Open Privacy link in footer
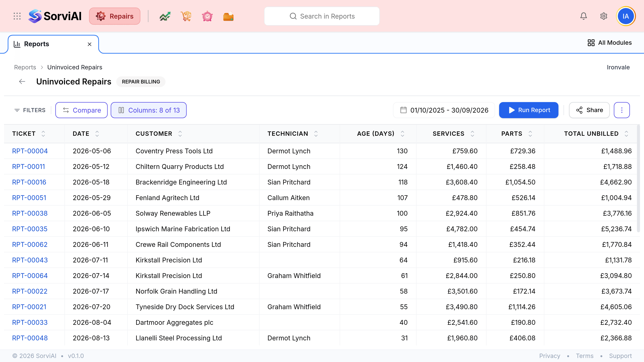 point(550,356)
